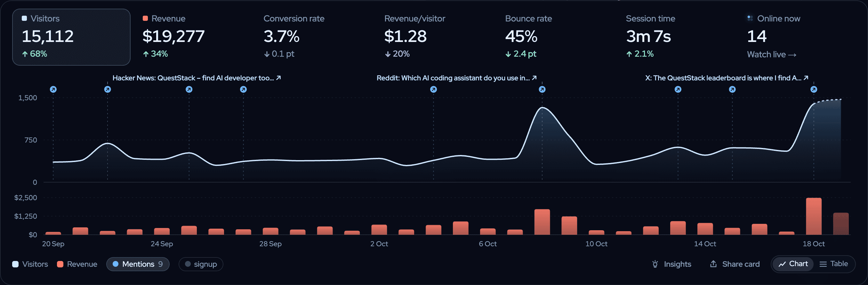The height and width of the screenshot is (285, 868).
Task: Select the Bounce rate metric
Action: pos(528,37)
